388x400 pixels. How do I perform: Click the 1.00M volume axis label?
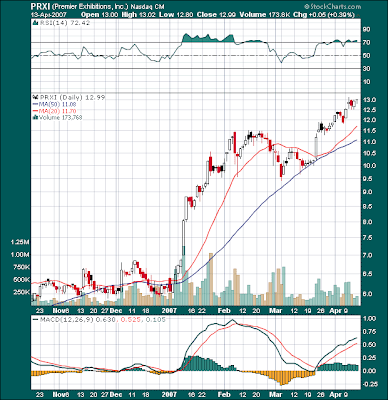tap(21, 255)
